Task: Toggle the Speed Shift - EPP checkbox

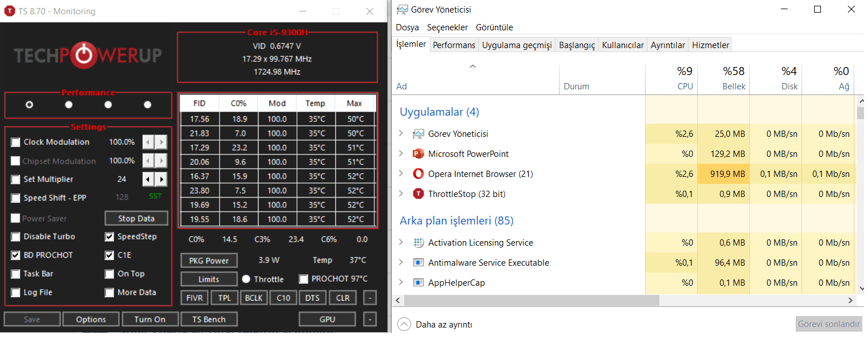Action: [15, 198]
